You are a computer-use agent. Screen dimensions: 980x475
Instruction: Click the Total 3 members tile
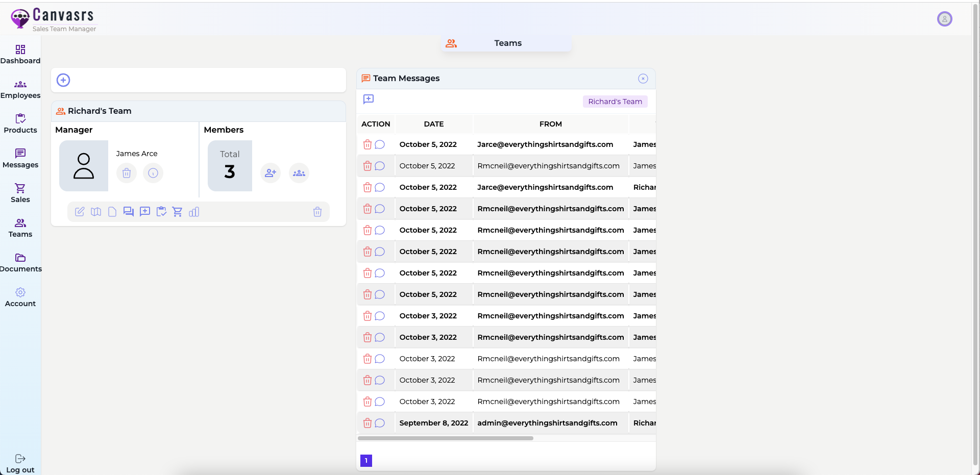pyautogui.click(x=230, y=166)
